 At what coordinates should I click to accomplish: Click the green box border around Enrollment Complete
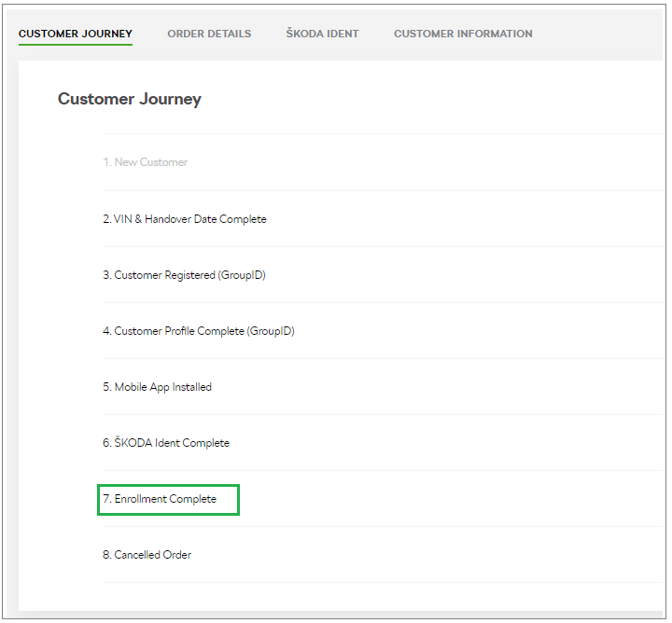(x=168, y=486)
